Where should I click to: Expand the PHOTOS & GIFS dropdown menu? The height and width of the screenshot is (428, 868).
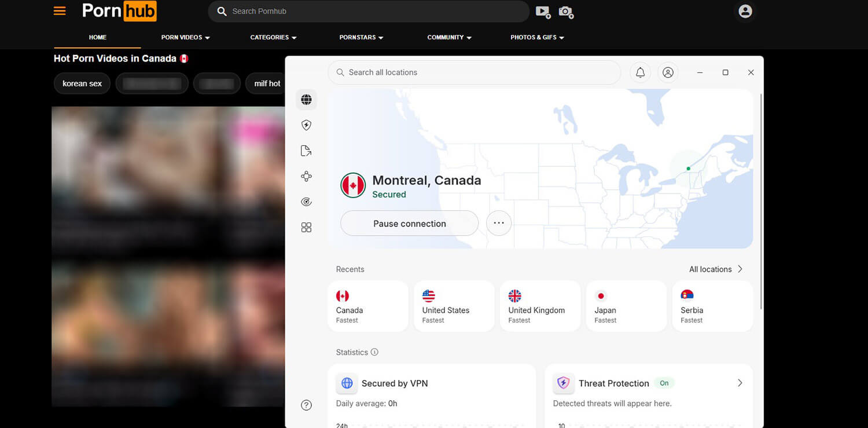tap(537, 37)
